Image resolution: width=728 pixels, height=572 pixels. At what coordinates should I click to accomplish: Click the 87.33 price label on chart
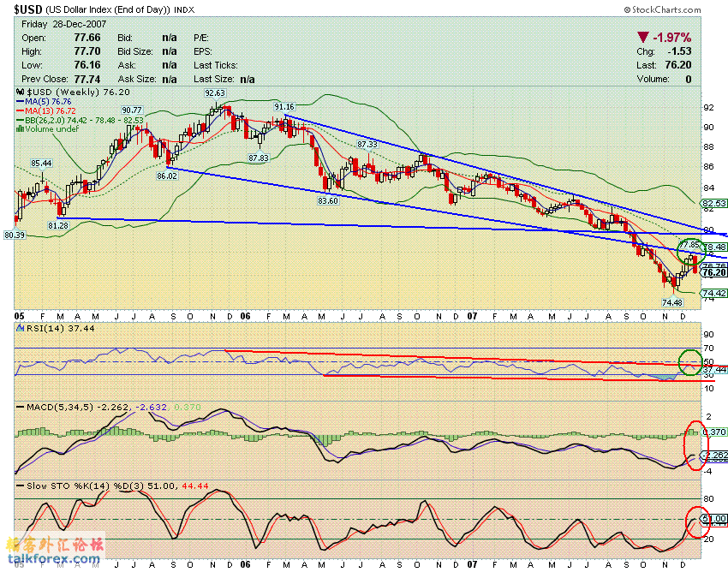pos(367,145)
